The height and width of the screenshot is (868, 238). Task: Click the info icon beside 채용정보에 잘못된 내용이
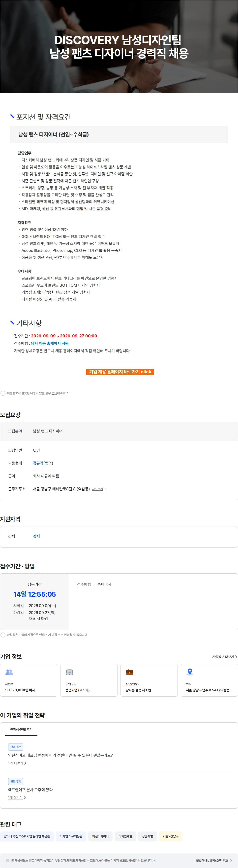(3, 393)
